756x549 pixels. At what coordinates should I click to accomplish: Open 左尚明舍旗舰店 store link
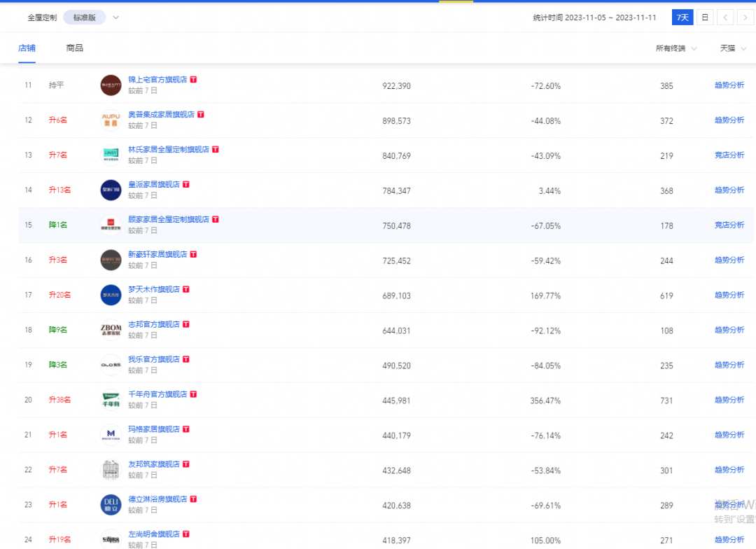click(x=154, y=534)
